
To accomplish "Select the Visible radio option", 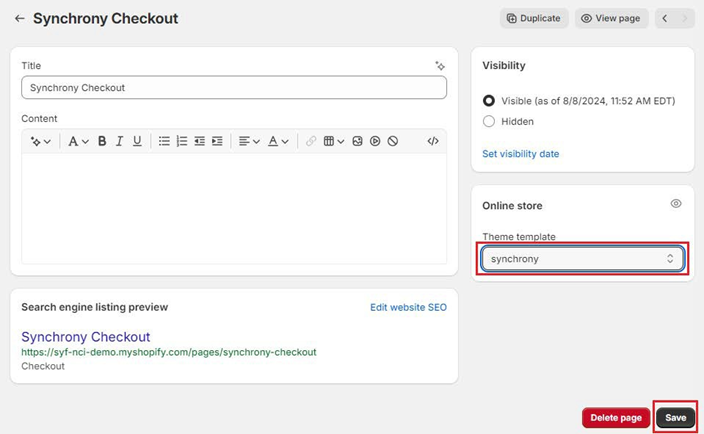I will click(489, 101).
